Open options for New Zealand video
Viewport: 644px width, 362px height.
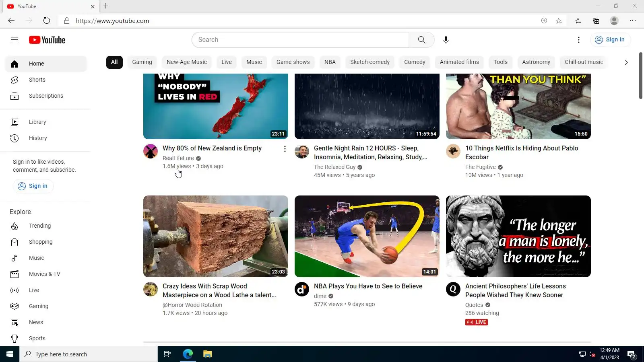tap(285, 149)
